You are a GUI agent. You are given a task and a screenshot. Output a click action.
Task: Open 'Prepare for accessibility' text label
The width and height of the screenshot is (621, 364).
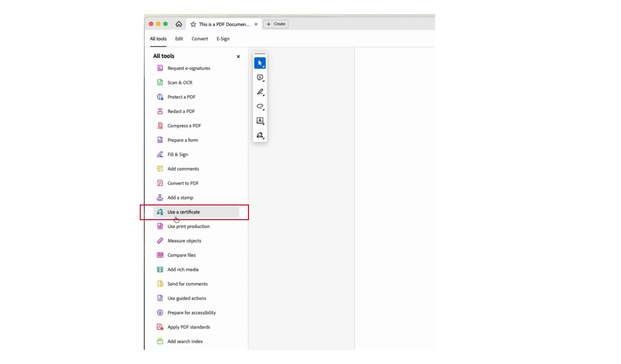point(191,313)
